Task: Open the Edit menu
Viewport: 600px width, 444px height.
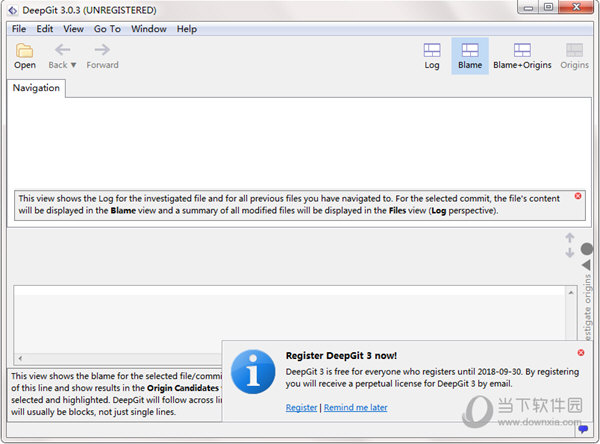Action: (x=45, y=29)
